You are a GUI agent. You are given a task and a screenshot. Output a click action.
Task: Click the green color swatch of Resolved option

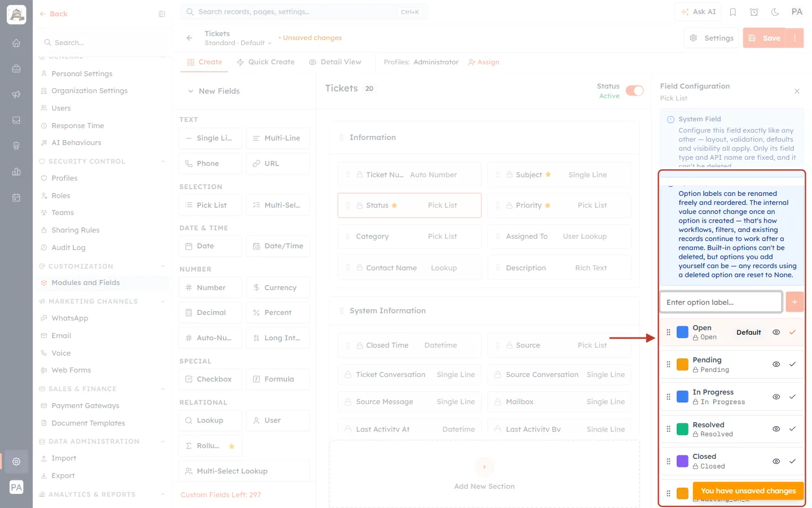point(682,429)
